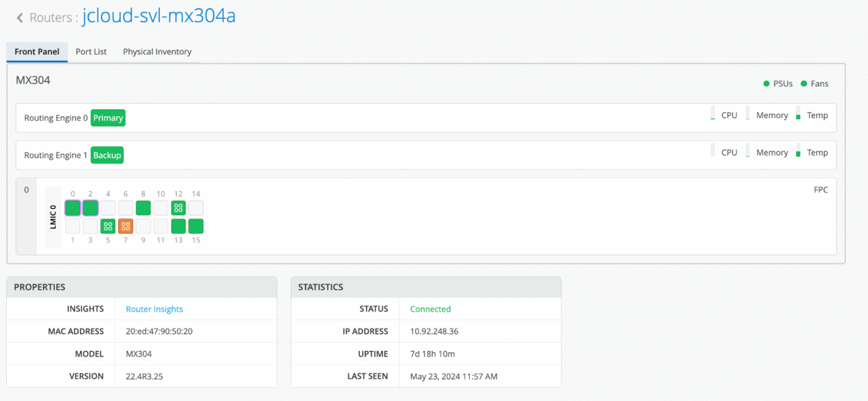The width and height of the screenshot is (868, 401).
Task: Click the Memory gauge for Routing Engine 1
Action: coord(748,151)
